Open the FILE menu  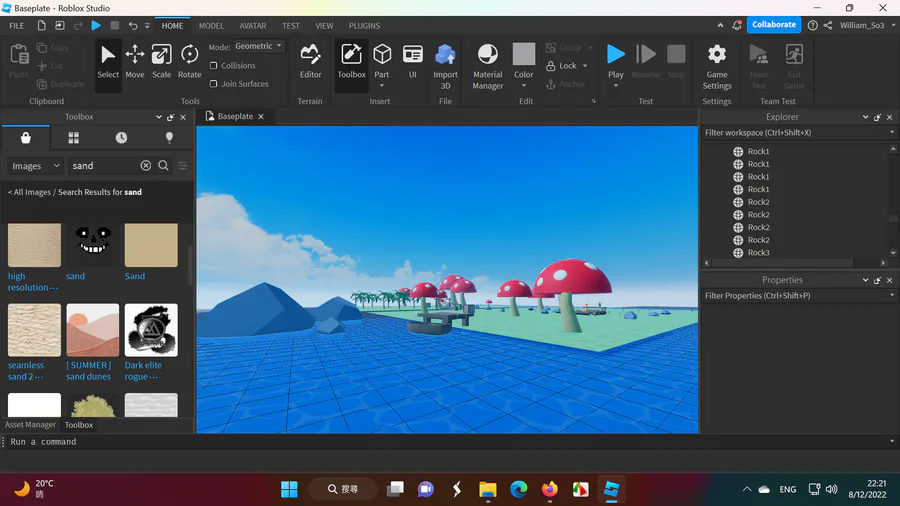17,26
